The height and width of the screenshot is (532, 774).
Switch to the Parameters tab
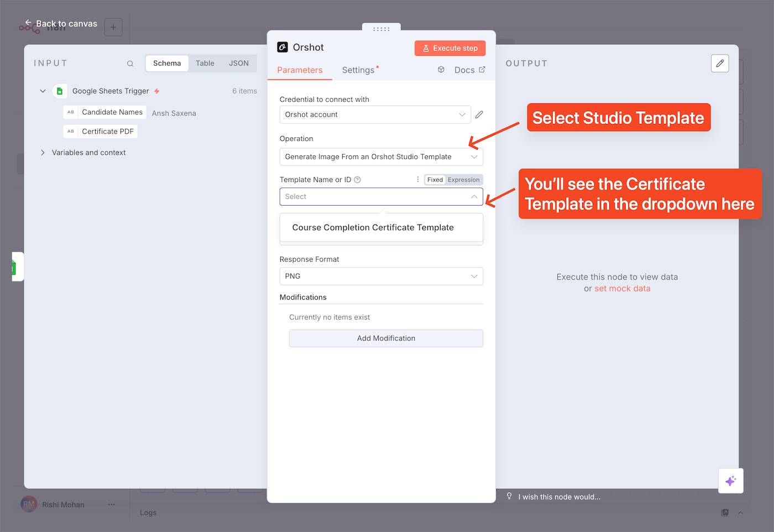point(300,70)
